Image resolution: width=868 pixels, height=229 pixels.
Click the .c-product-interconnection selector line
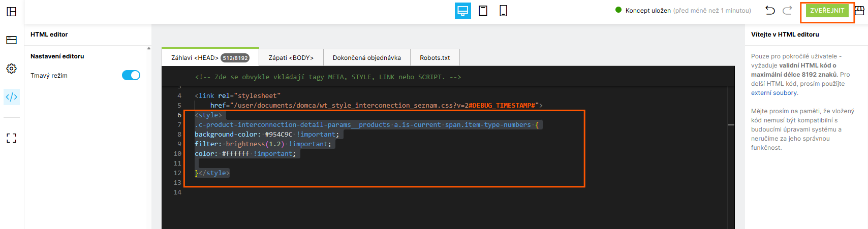click(366, 125)
